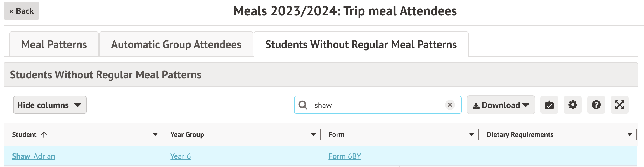This screenshot has height=167, width=644.
Task: Open Dietary Requirements column menu arrow
Action: click(630, 135)
